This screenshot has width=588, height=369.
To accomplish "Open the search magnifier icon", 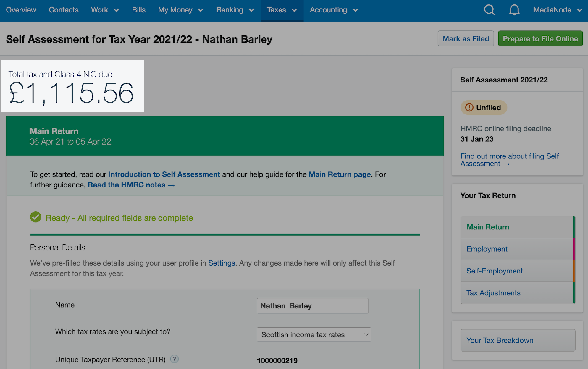I will click(x=490, y=10).
